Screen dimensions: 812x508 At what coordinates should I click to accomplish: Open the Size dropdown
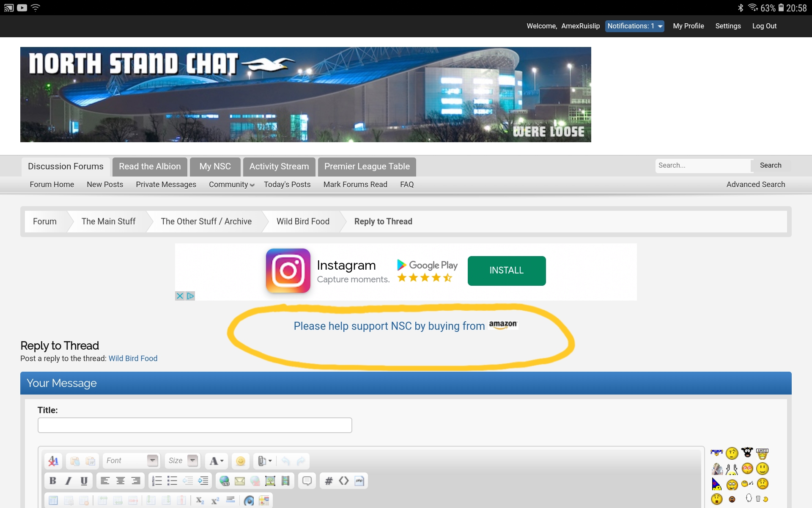tap(182, 461)
